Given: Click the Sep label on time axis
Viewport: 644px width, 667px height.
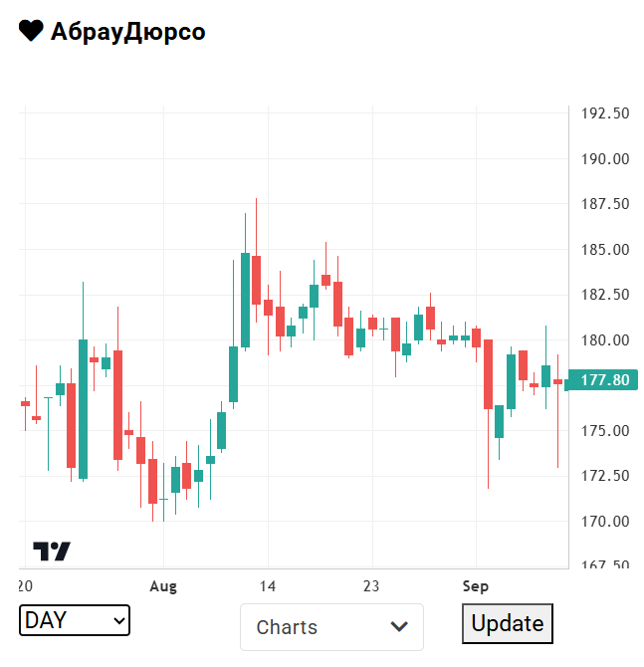Looking at the screenshot, I should pyautogui.click(x=476, y=585).
